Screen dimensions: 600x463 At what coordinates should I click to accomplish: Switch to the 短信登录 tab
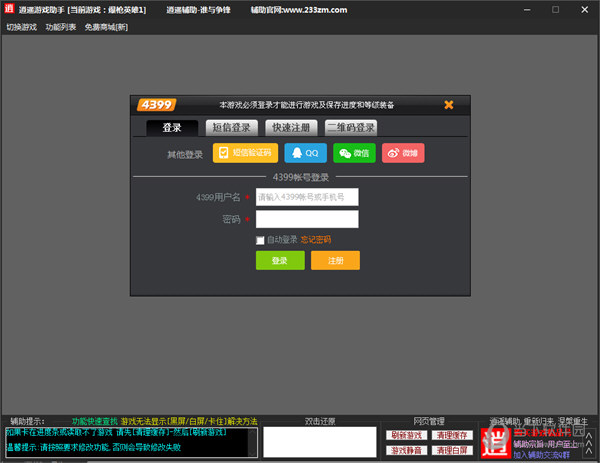(x=232, y=127)
